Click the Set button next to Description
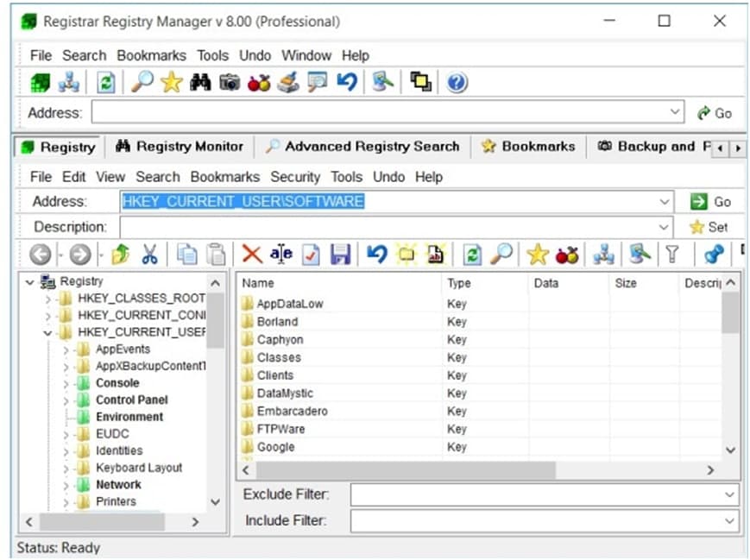The width and height of the screenshot is (750, 560). pos(709,227)
